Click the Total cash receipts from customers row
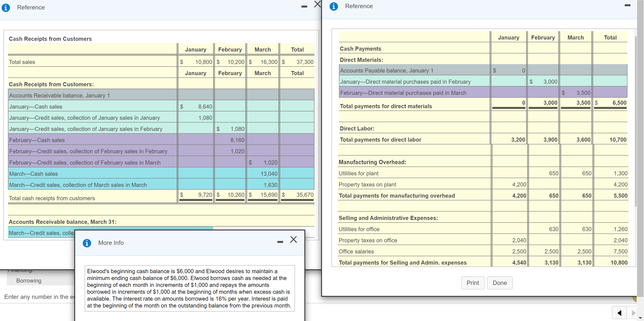The image size is (644, 321). pos(52,198)
